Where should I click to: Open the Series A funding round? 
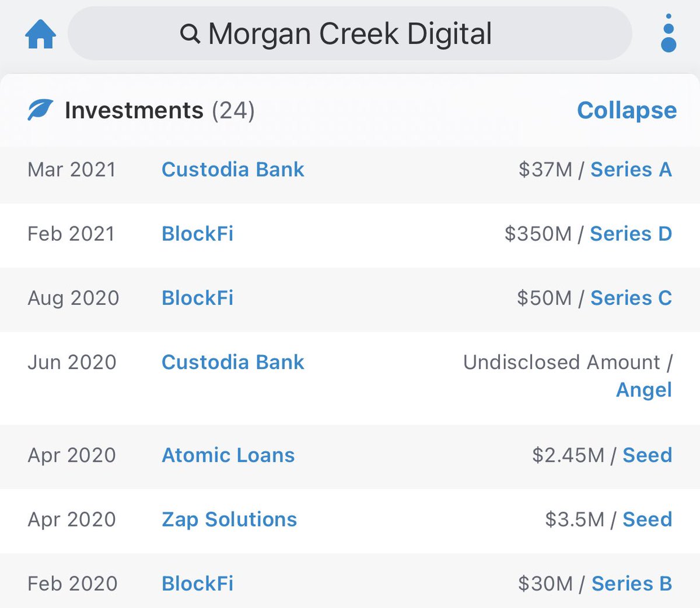pos(631,170)
